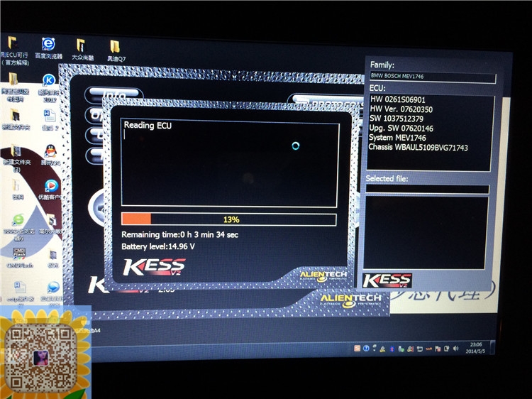Viewport: 532px width, 399px height.
Task: Launch the blue K music player shortcut
Action: 49,88
